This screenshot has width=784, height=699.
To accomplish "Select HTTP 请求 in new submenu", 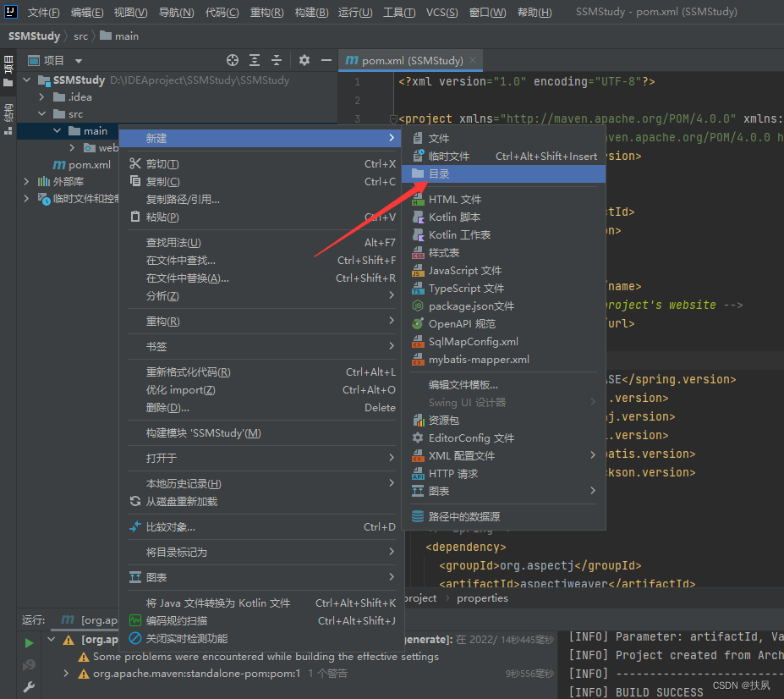I will pyautogui.click(x=503, y=473).
